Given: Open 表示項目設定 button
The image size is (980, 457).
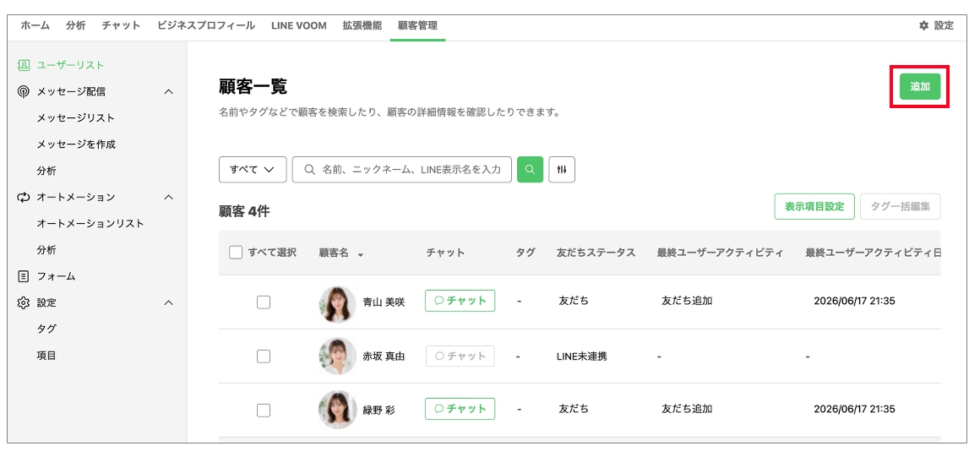Looking at the screenshot, I should click(x=814, y=206).
